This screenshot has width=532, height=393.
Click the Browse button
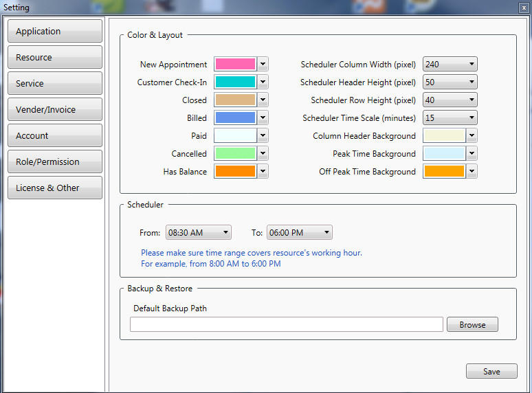click(472, 324)
